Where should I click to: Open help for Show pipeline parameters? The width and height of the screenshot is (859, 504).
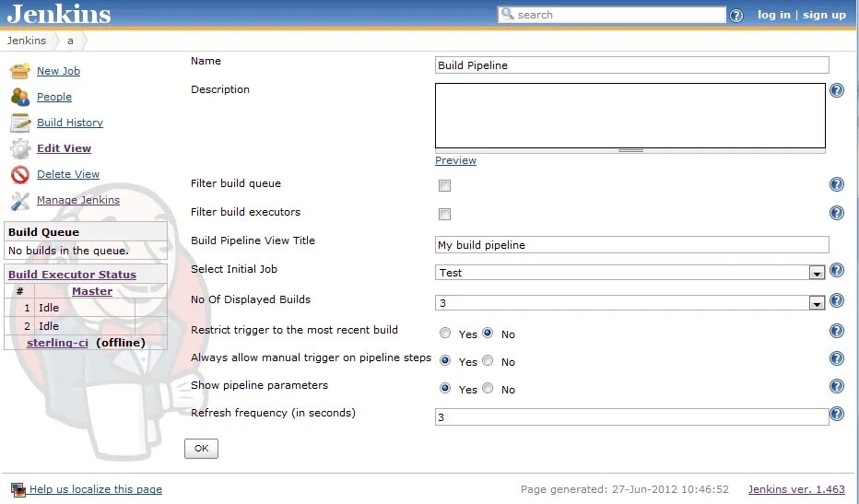click(837, 386)
